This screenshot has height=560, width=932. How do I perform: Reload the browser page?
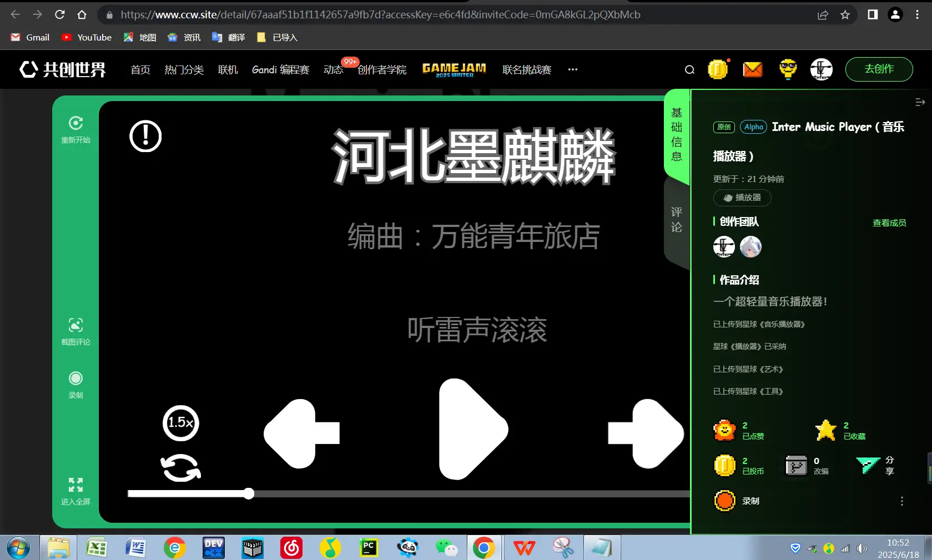(59, 14)
